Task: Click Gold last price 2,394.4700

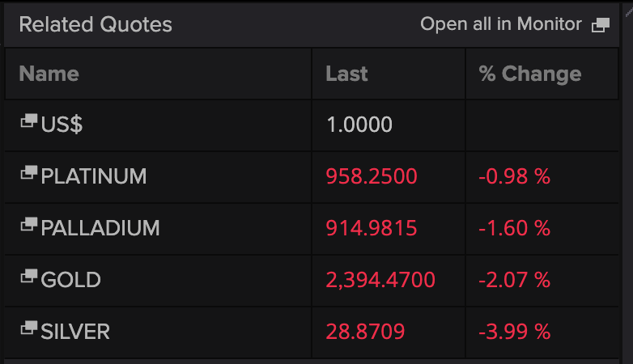Action: (x=380, y=280)
